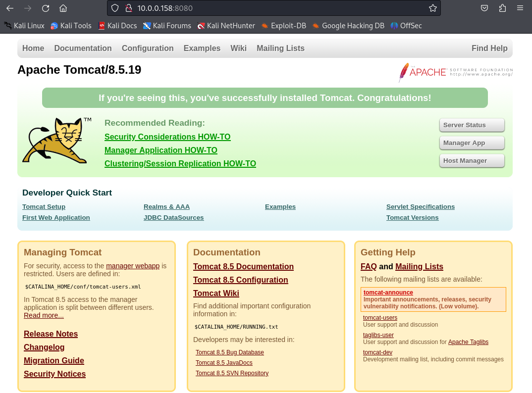The height and width of the screenshot is (393, 532).
Task: Open Servlet Specifications link
Action: (421, 207)
